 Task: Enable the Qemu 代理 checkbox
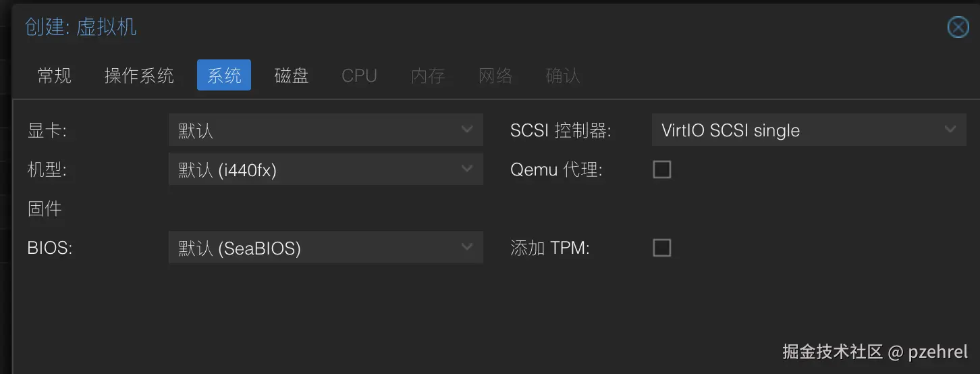click(662, 169)
